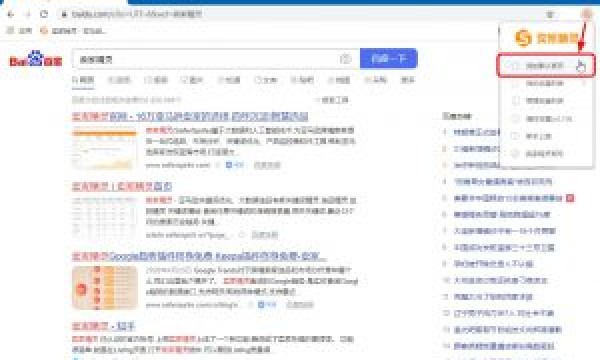Select the highlighted first option in the extension popup
Viewport: 600px width, 360px height.
click(546, 66)
